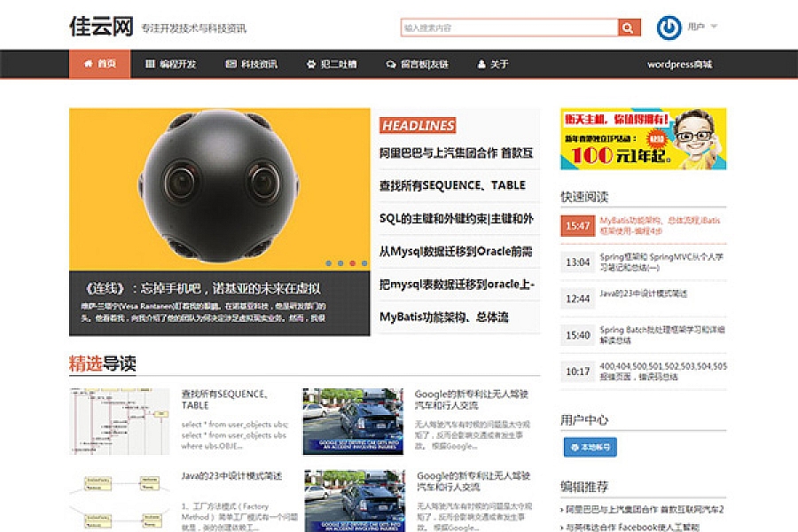Open the 犯二吐槽 menu item
Image resolution: width=798 pixels, height=532 pixels.
pos(332,64)
